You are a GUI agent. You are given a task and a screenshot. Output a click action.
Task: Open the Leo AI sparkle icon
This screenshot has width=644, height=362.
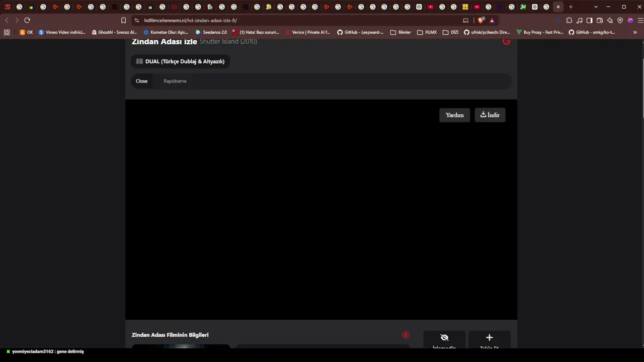click(x=610, y=20)
